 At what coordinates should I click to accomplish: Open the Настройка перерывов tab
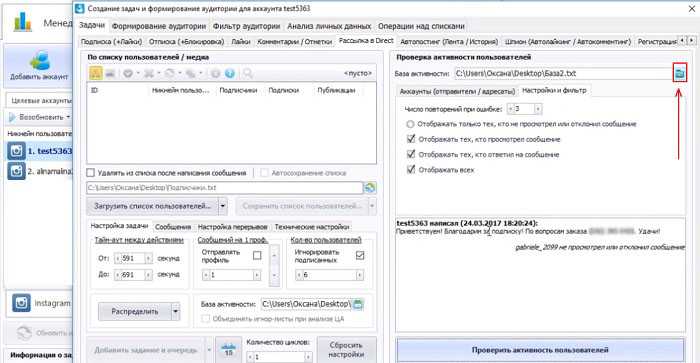(233, 227)
